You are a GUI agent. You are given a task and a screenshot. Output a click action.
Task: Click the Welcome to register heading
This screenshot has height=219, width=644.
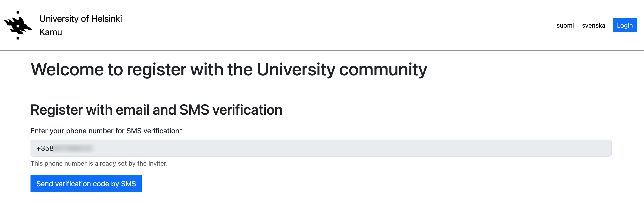(x=228, y=69)
